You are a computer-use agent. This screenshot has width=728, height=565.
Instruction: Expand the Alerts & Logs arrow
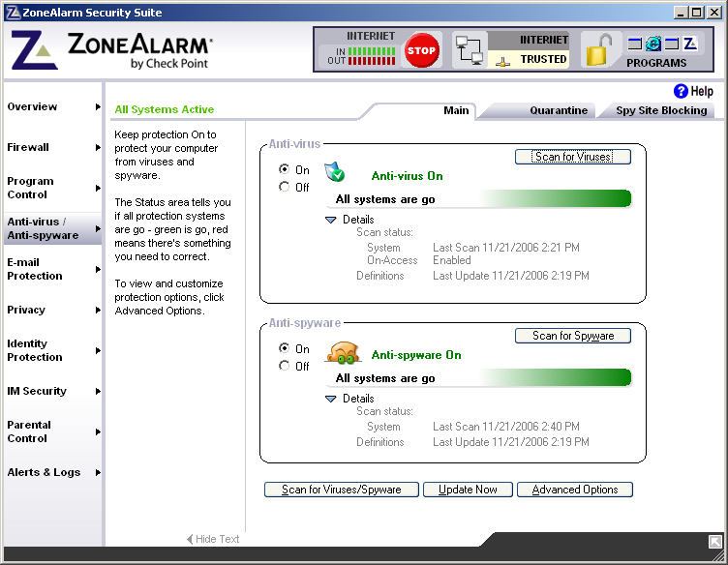[x=98, y=472]
